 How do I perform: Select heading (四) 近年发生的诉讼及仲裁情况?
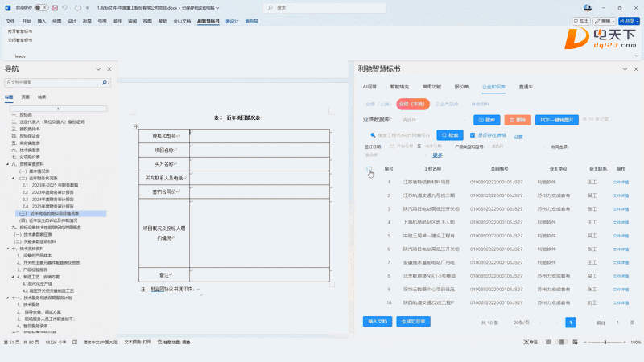point(48,220)
